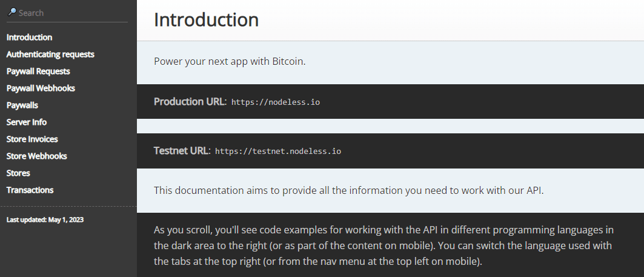644x277 pixels.
Task: Click the https://nodeless.io production URL
Action: (x=276, y=102)
